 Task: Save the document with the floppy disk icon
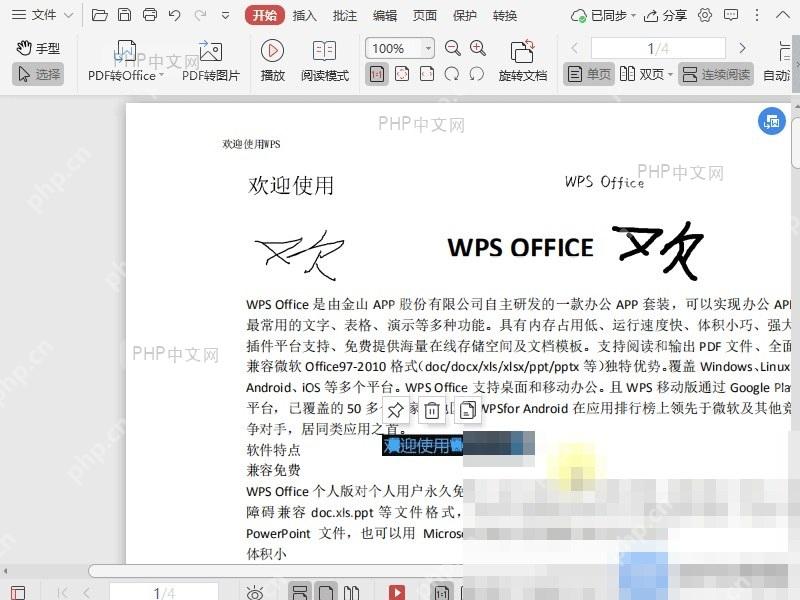[124, 15]
